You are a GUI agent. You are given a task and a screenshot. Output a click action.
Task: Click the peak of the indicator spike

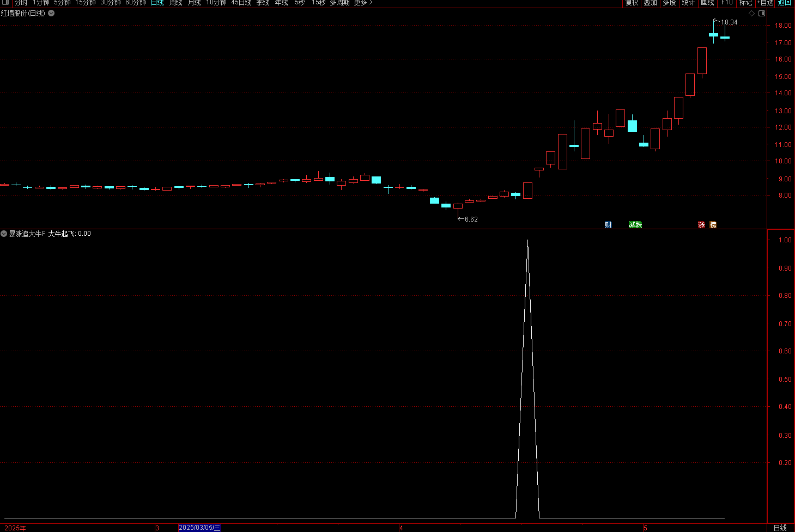point(527,241)
